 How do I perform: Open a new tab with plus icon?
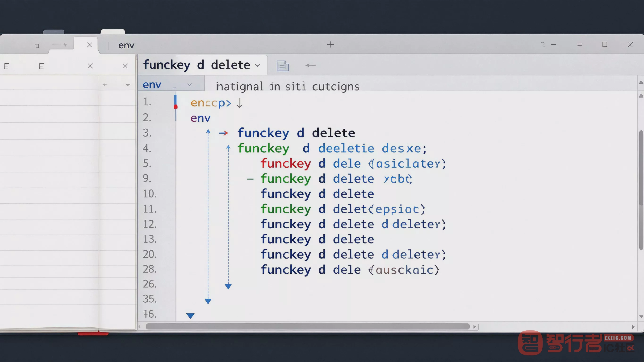(330, 45)
